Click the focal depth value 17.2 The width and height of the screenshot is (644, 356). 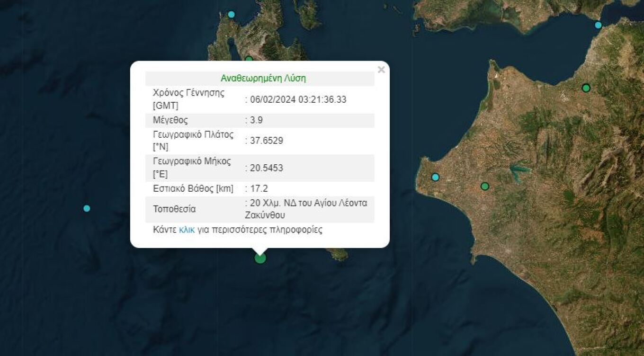click(x=259, y=189)
